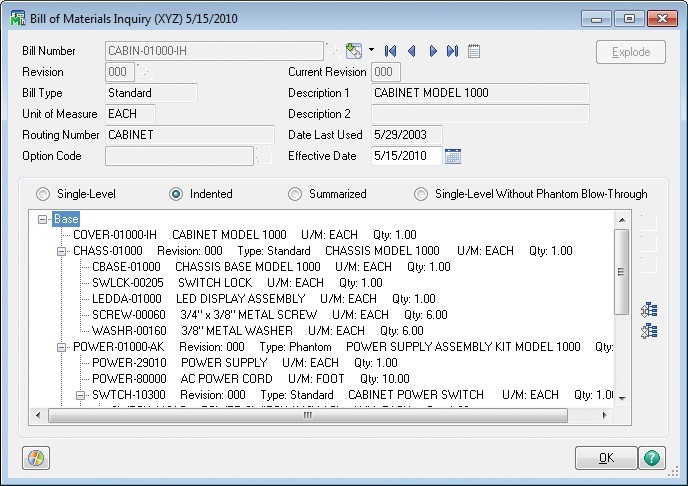The height and width of the screenshot is (486, 688).
Task: Select the CBASE-01000 tree row
Action: click(x=271, y=267)
